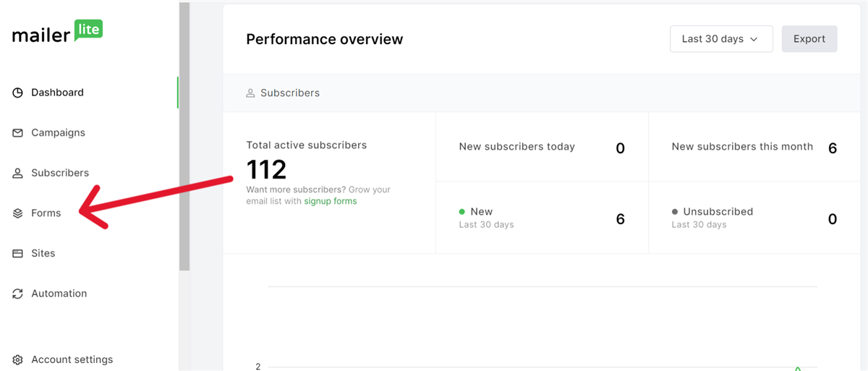The image size is (868, 371).
Task: Open the Automation section
Action: coord(59,294)
